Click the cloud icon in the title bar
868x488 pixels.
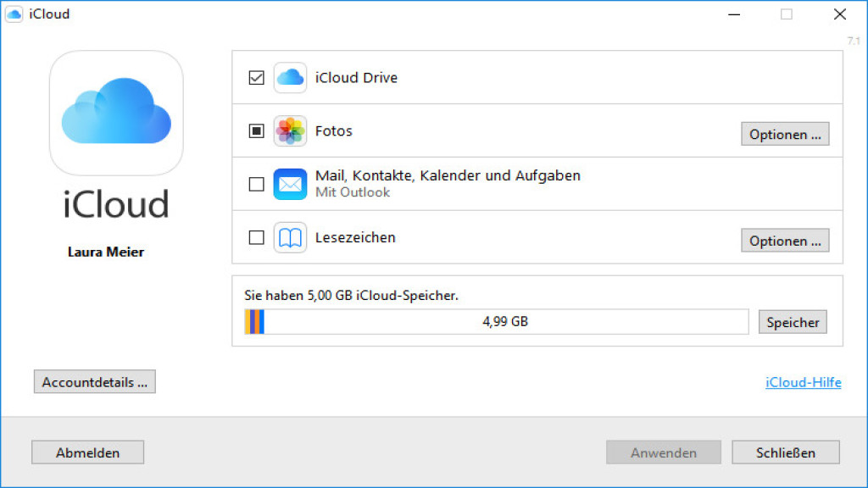(13, 14)
